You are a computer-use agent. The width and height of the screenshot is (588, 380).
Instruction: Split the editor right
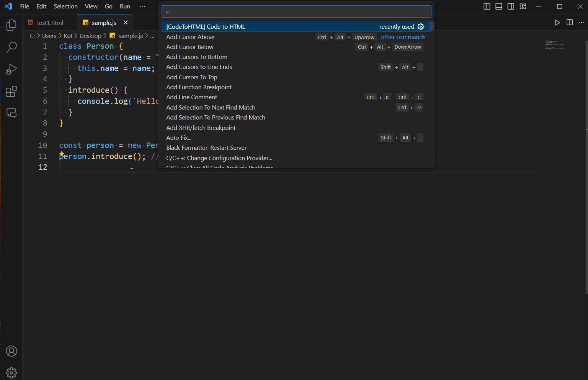click(x=570, y=23)
